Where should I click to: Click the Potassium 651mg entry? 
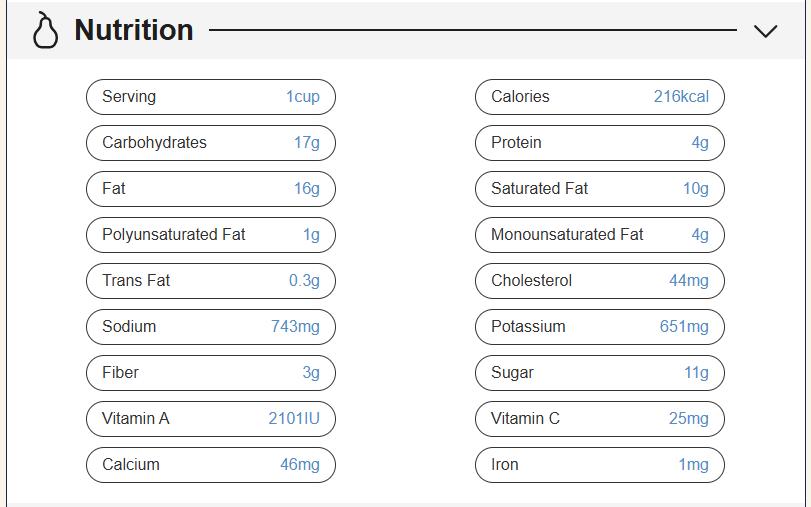click(x=599, y=327)
